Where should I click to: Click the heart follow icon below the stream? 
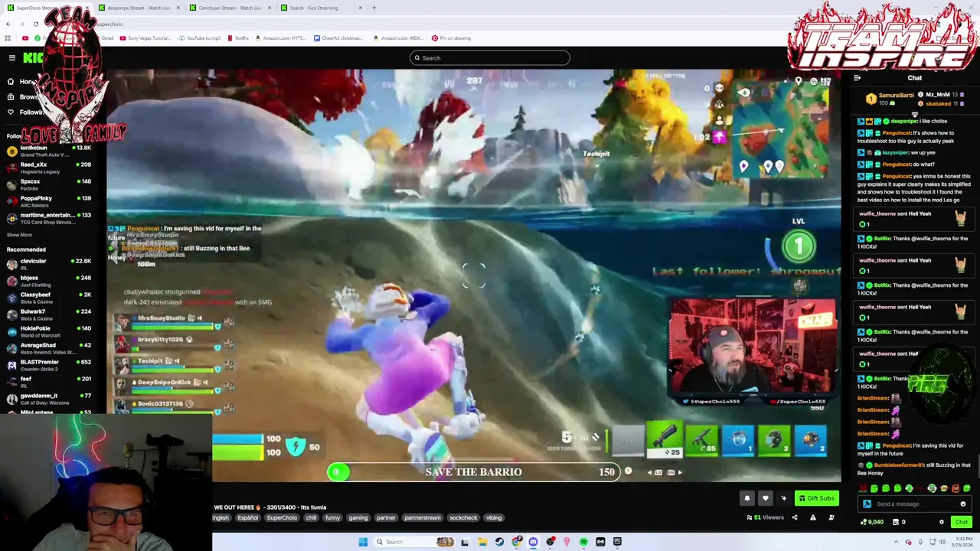coord(765,498)
